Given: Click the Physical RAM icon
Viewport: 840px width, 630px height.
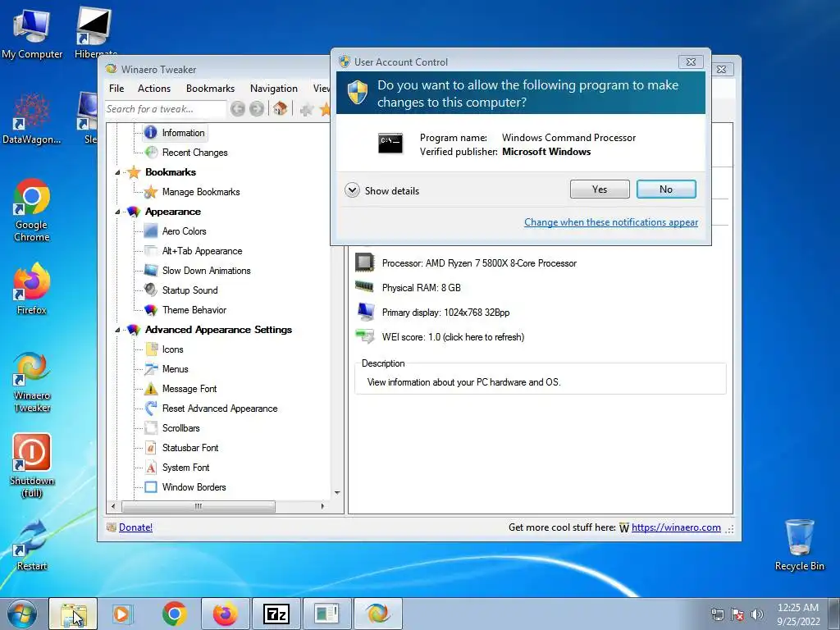Looking at the screenshot, I should (364, 286).
